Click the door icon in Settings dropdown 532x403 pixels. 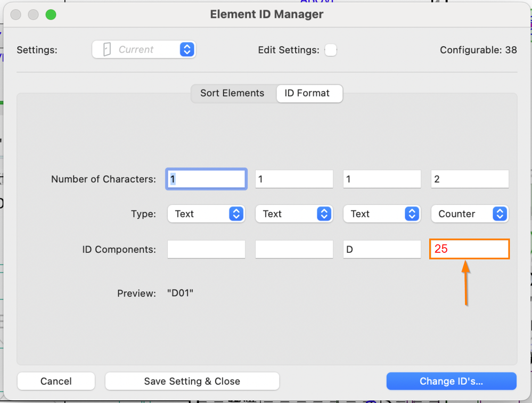click(x=107, y=50)
